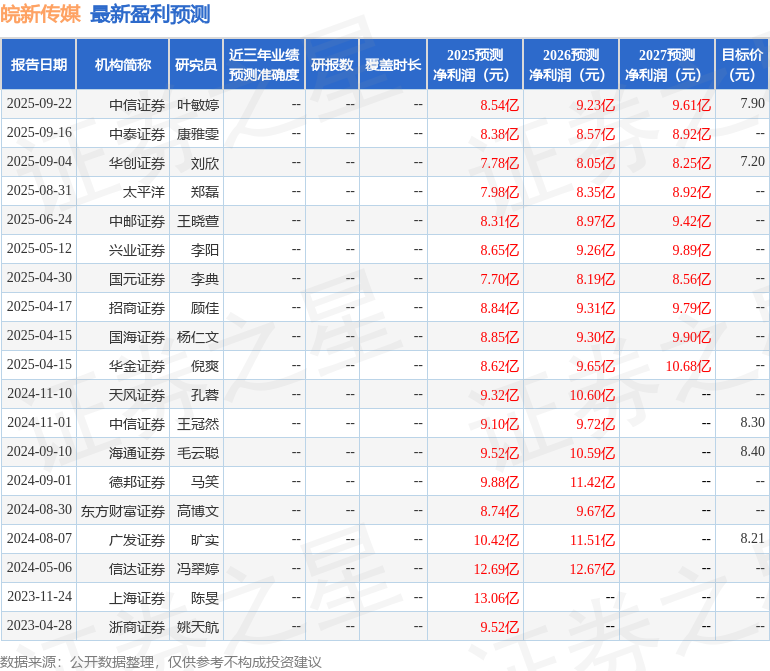The image size is (770, 671).
Task: Click the 目标价 column header
Action: (x=742, y=64)
